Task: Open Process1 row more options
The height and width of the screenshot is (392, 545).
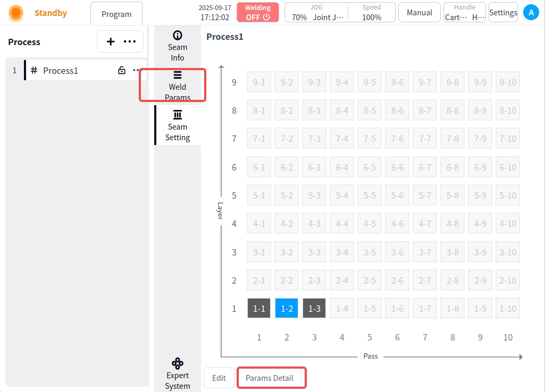Action: click(136, 71)
